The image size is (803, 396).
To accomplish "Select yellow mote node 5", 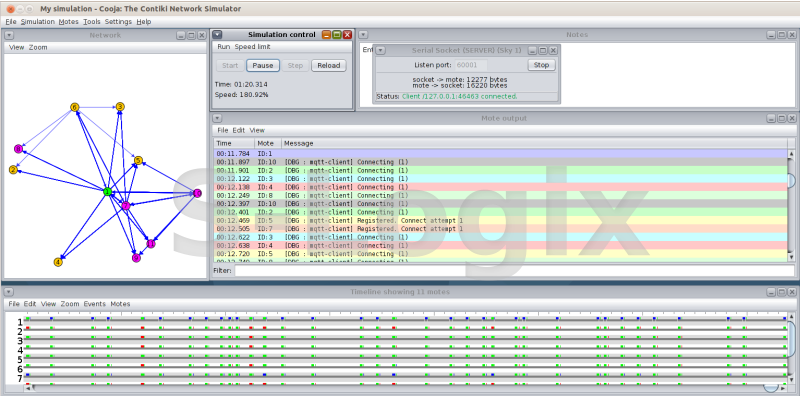I will pyautogui.click(x=138, y=160).
